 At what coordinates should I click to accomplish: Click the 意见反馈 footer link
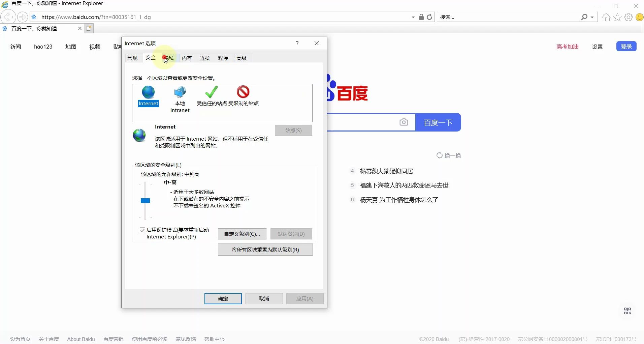pyautogui.click(x=186, y=339)
